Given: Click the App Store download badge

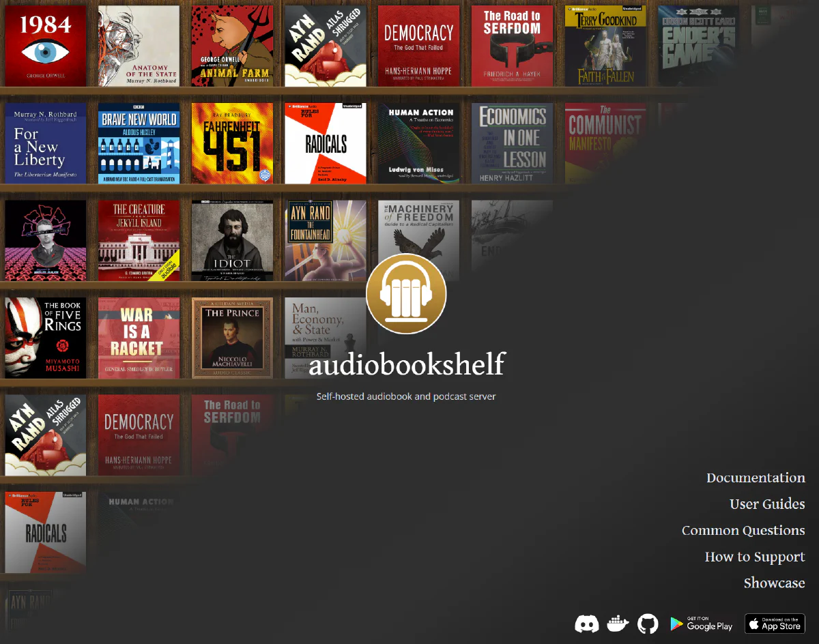Looking at the screenshot, I should [775, 624].
